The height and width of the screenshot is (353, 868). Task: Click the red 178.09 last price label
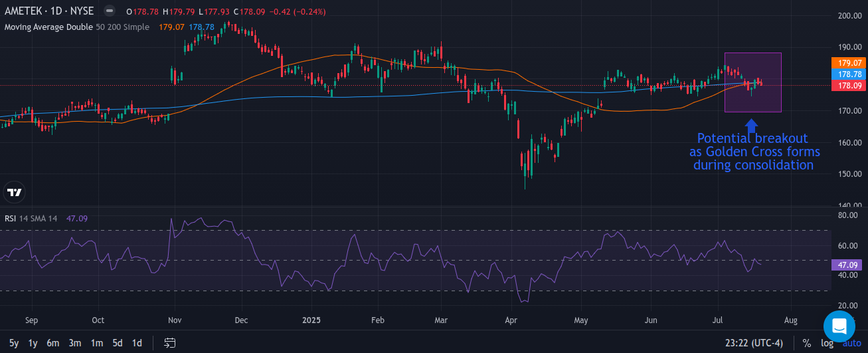[849, 86]
